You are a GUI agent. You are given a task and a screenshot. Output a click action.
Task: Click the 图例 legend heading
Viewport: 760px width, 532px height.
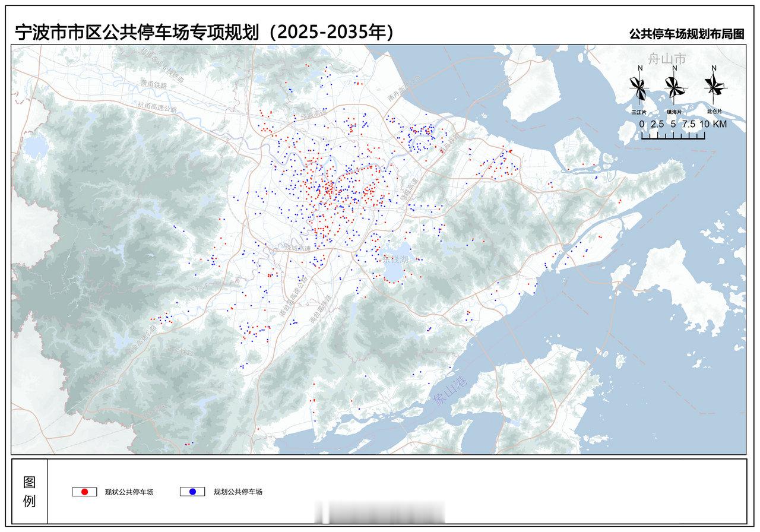point(29,492)
